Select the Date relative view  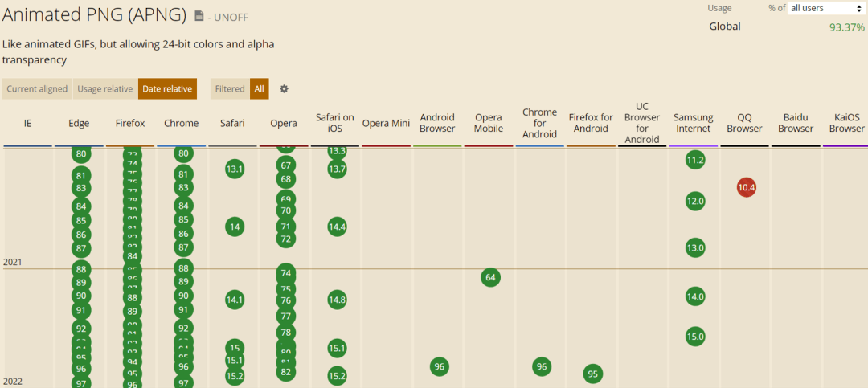point(167,89)
